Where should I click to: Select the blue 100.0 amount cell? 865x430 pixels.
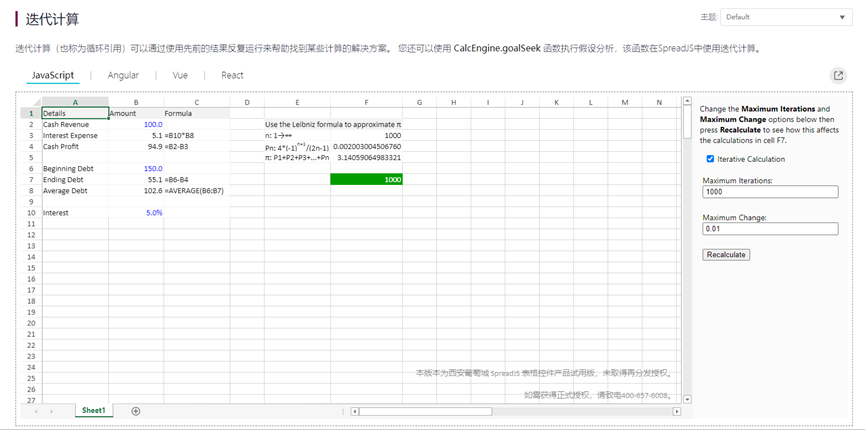point(136,124)
